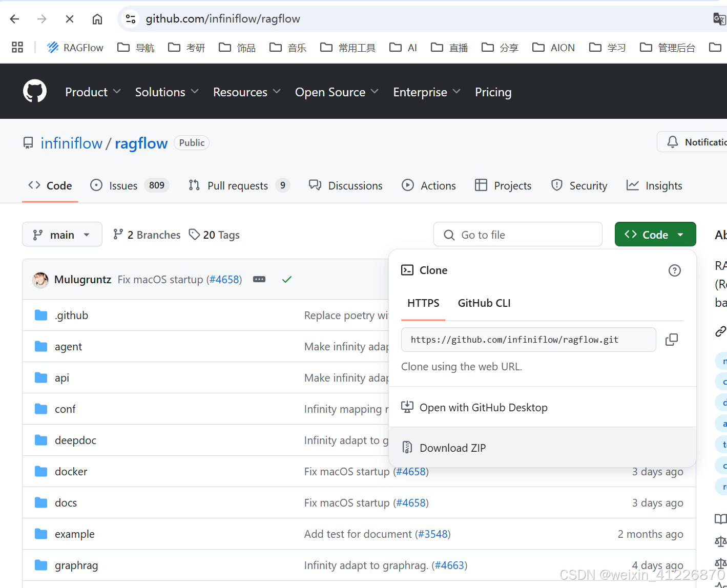Image resolution: width=727 pixels, height=588 pixels.
Task: Open the docs folder
Action: click(x=66, y=503)
